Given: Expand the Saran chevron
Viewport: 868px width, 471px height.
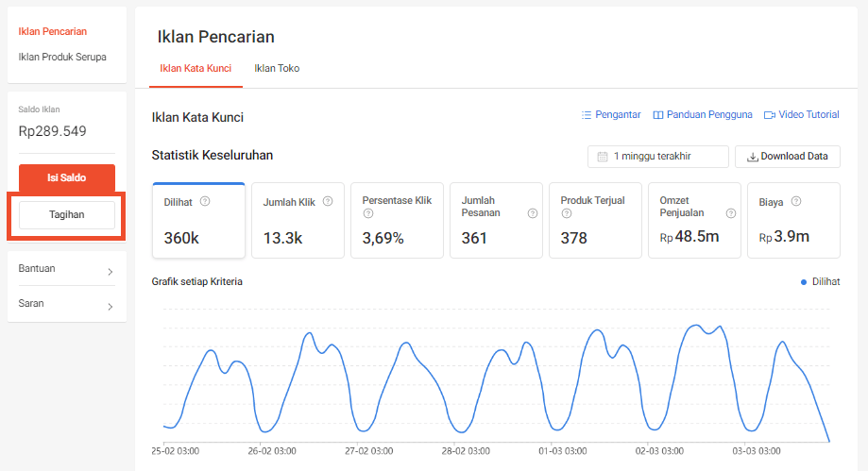Looking at the screenshot, I should (111, 307).
